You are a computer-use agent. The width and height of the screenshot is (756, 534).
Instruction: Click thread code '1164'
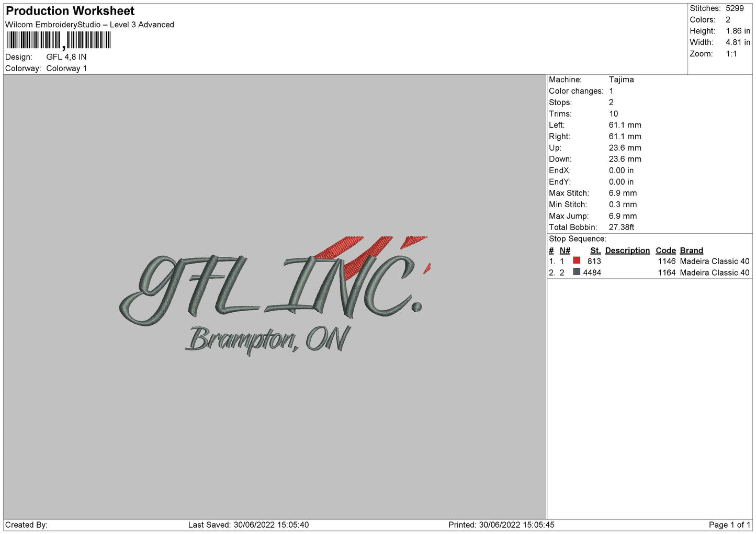667,272
